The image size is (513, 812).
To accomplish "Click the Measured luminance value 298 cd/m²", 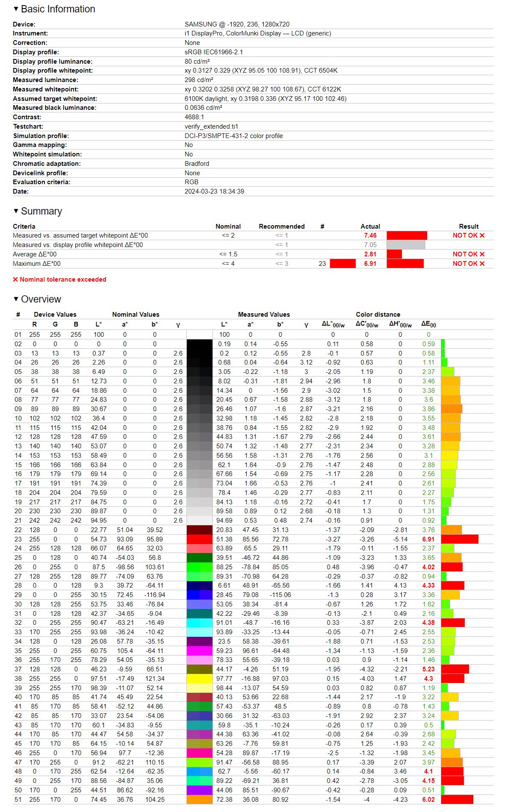I will 199,80.
